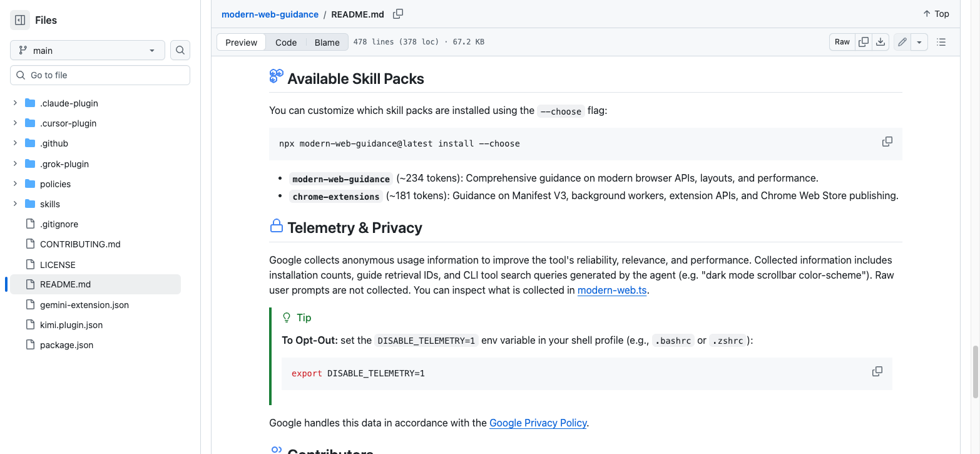Click the .cursor-plugin folder icon
Viewport: 980px width, 454px height.
tap(30, 123)
